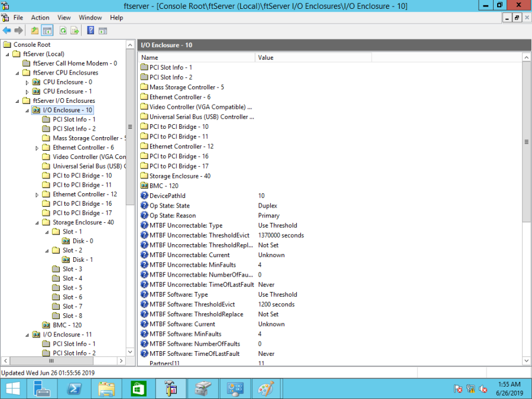The height and width of the screenshot is (399, 532).
Task: Open the Action menu
Action: tap(40, 18)
